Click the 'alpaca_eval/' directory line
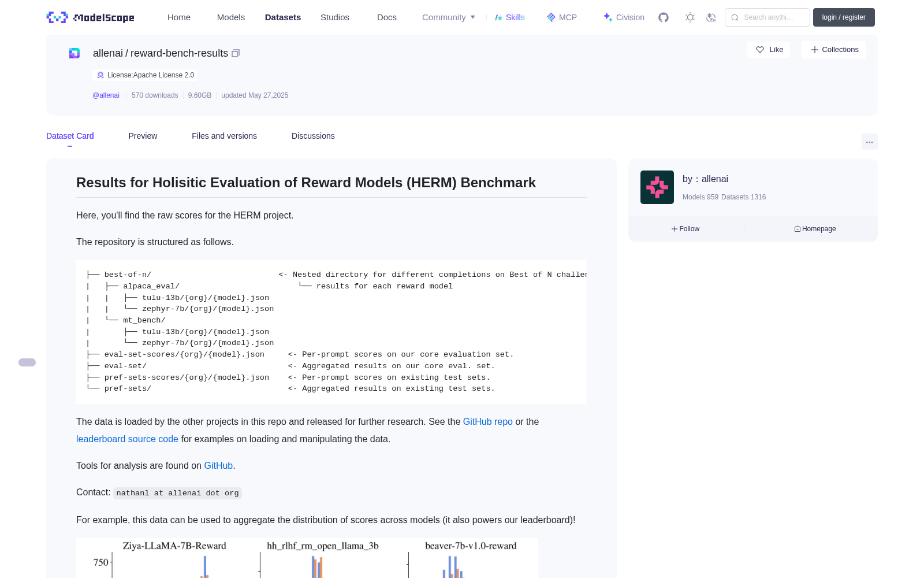This screenshot has width=924, height=578. [151, 286]
